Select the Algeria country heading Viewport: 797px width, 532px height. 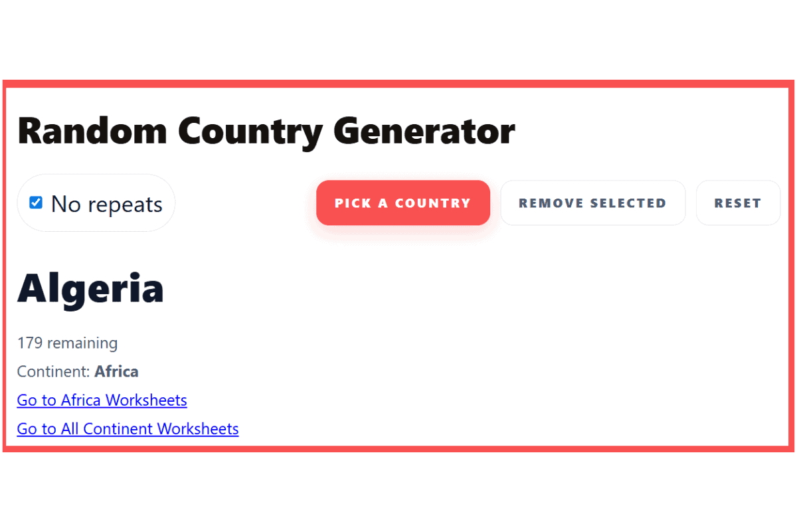(x=90, y=288)
